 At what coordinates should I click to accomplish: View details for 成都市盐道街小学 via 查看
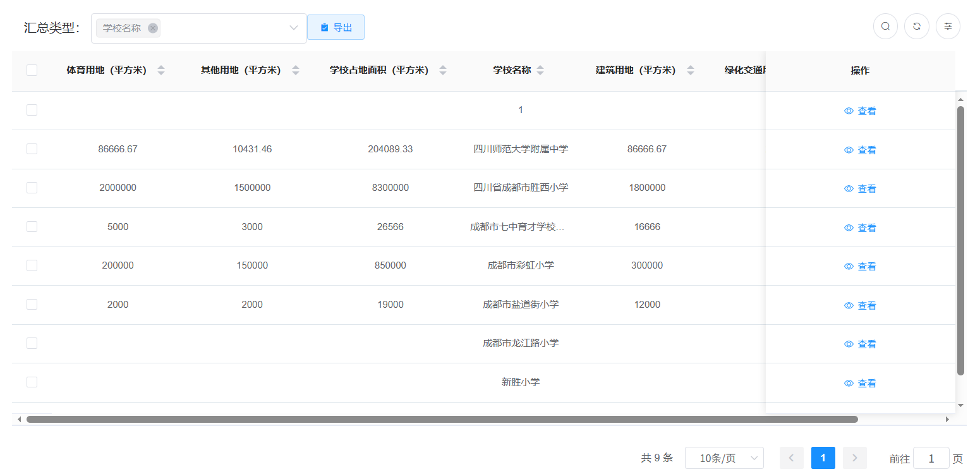(x=860, y=306)
